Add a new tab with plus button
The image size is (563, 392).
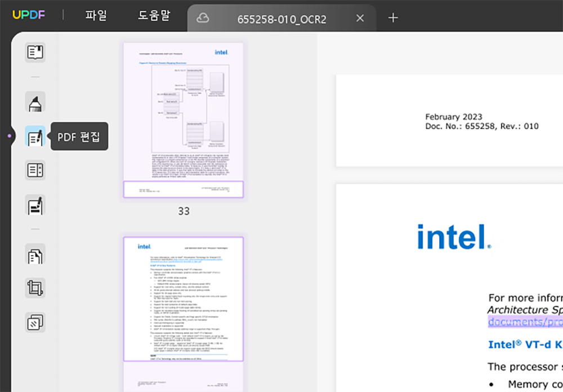pyautogui.click(x=393, y=17)
